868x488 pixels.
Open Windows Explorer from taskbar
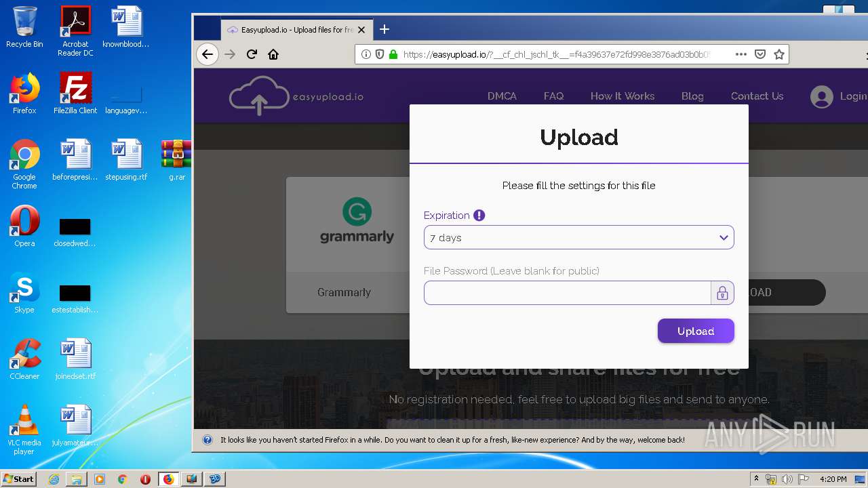point(77,479)
